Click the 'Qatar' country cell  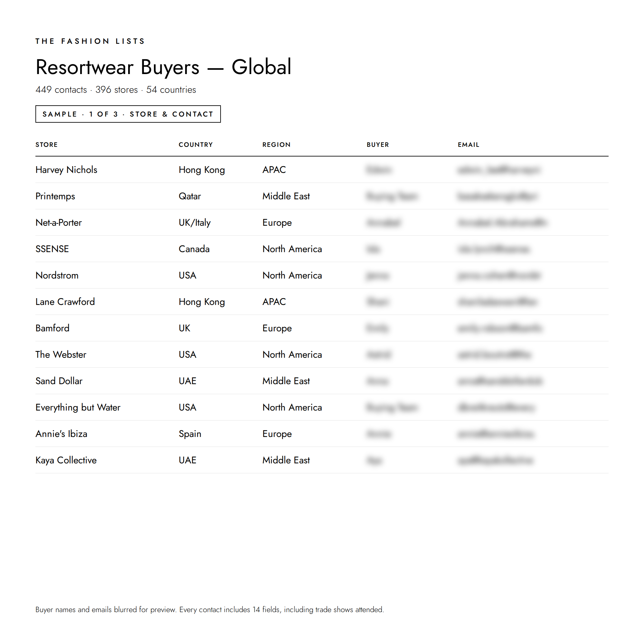(190, 196)
